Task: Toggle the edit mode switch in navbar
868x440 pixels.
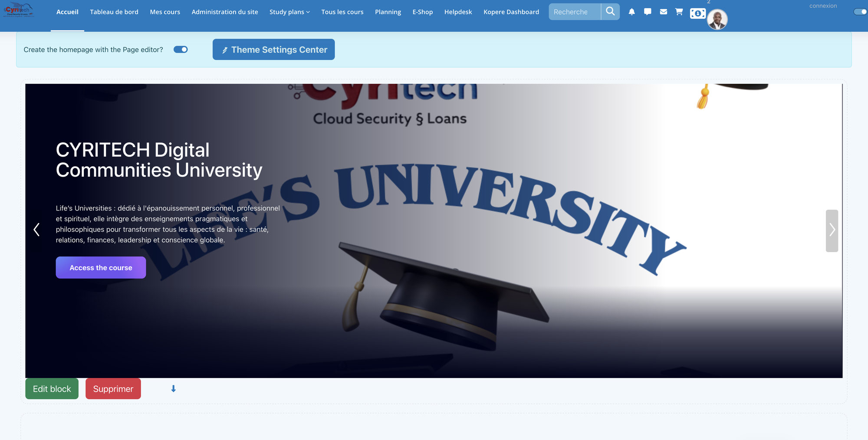Action: pos(860,12)
